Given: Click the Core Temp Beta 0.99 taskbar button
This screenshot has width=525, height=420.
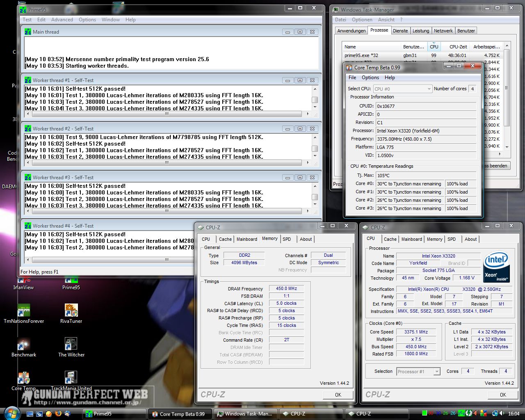Looking at the screenshot, I should (180, 414).
